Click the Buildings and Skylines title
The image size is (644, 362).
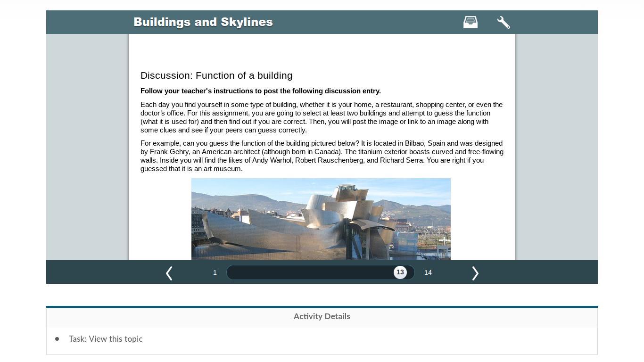coord(203,22)
